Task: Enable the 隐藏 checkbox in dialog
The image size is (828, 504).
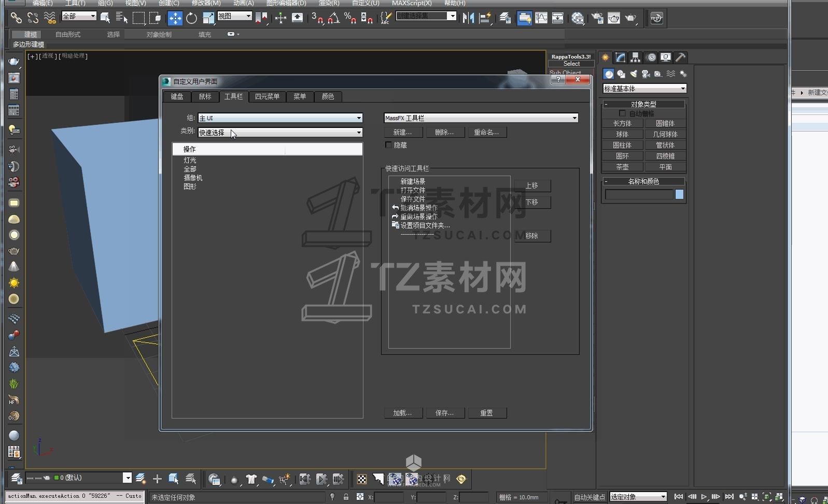Action: click(x=388, y=145)
